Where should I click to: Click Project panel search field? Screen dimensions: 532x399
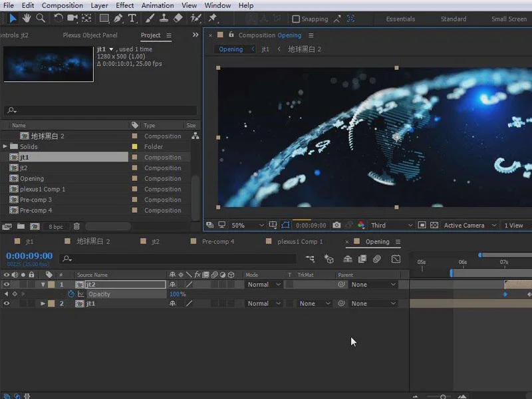point(100,110)
